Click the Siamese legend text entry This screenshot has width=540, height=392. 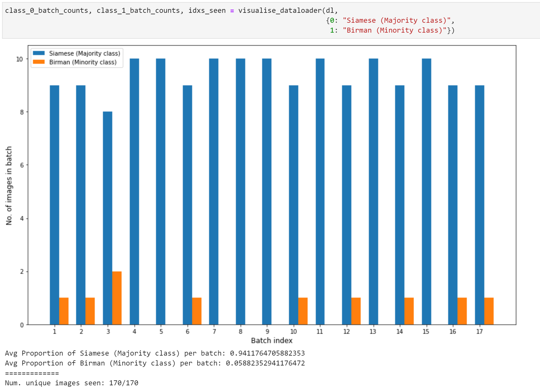point(85,53)
